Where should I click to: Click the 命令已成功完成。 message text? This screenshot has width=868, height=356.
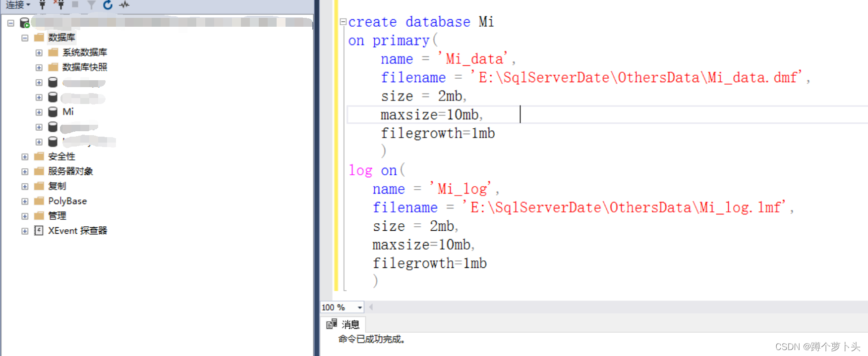click(372, 339)
